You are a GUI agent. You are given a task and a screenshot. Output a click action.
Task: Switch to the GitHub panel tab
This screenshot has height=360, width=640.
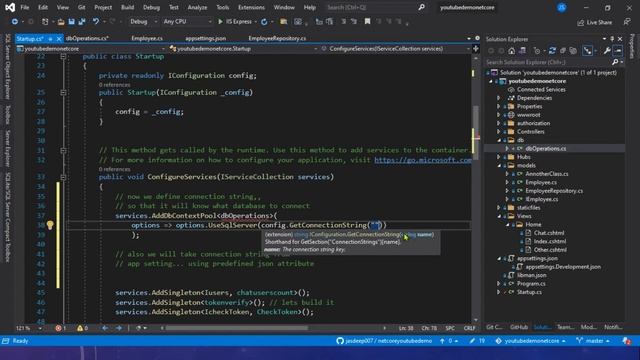click(x=519, y=327)
